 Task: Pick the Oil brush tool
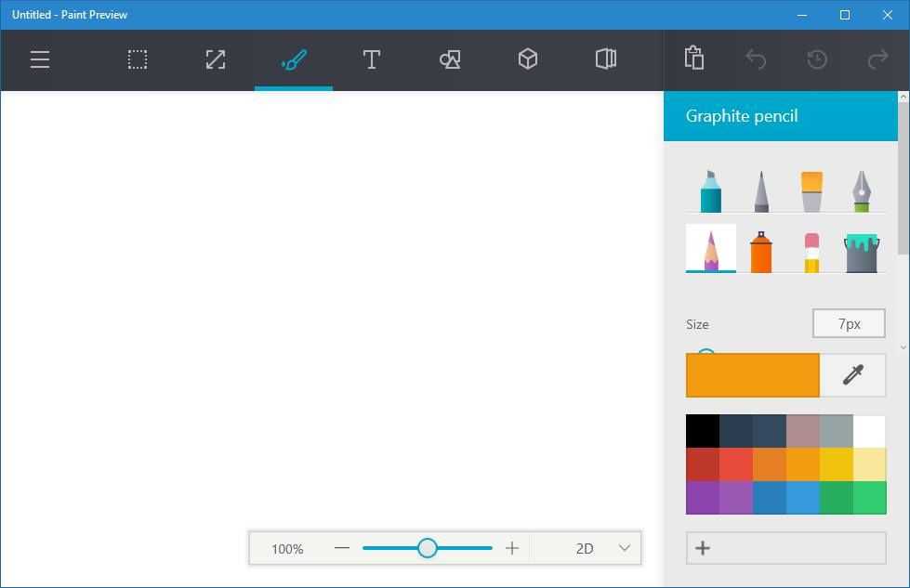click(x=811, y=190)
